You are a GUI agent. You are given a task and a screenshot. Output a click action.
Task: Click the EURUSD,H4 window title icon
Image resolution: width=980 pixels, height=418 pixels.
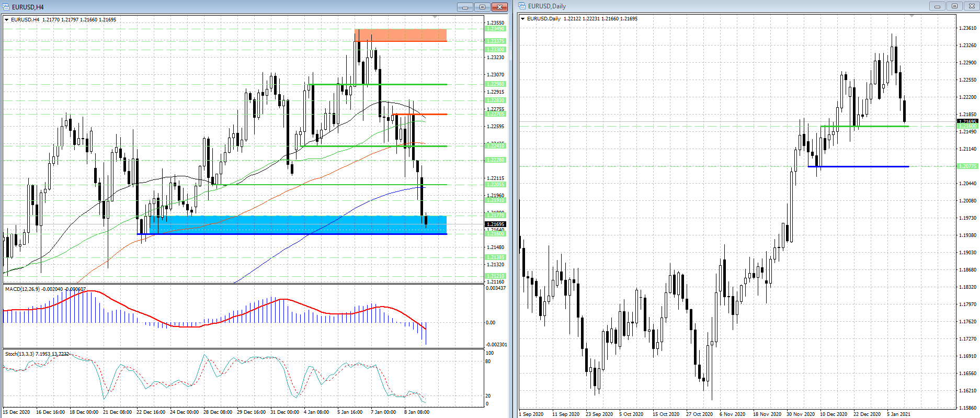click(6, 7)
